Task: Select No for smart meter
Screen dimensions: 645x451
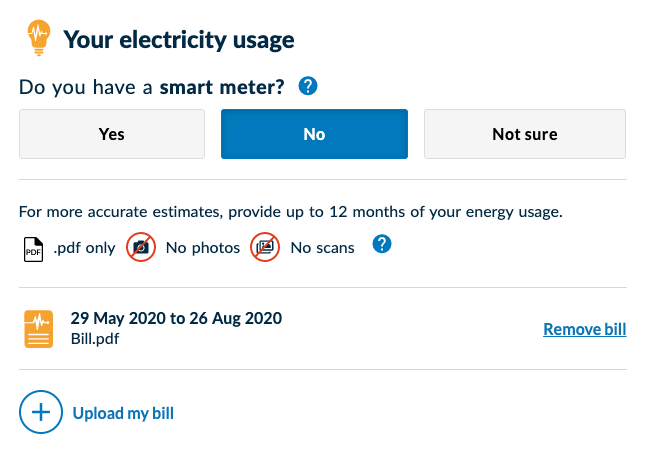Action: (314, 134)
